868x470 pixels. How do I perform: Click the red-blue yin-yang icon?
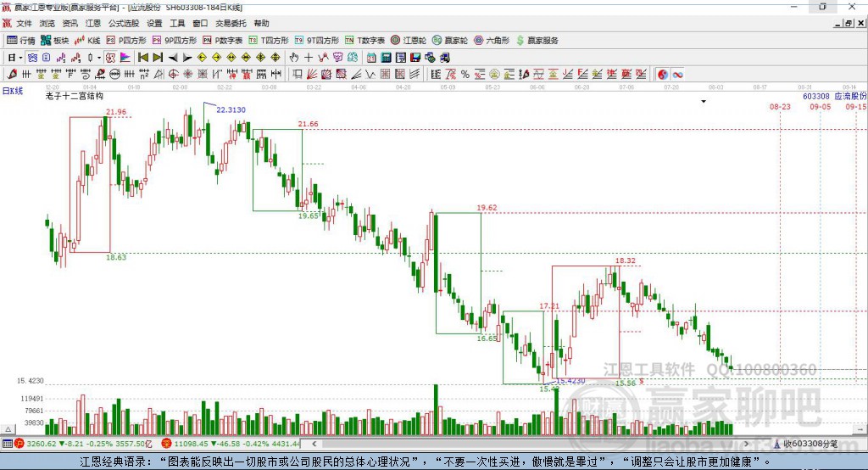(663, 75)
